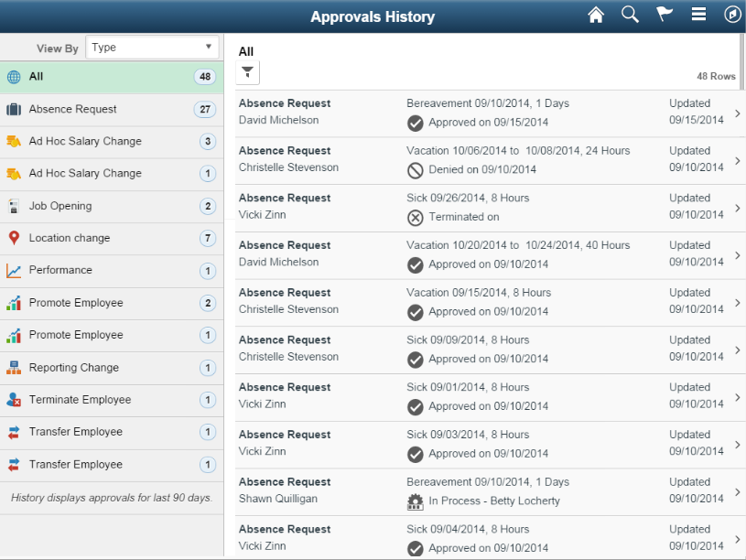
Task: Expand David Michelson's Bereavement request row
Action: click(736, 112)
